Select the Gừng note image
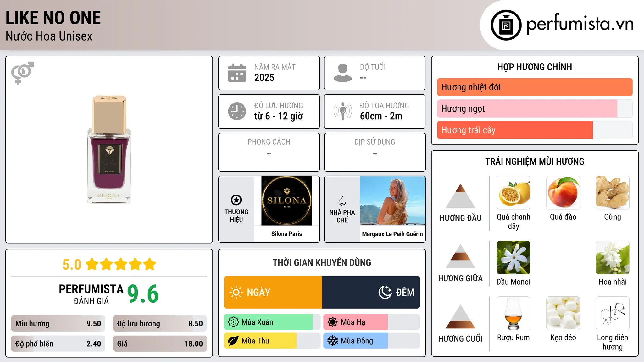 [613, 193]
